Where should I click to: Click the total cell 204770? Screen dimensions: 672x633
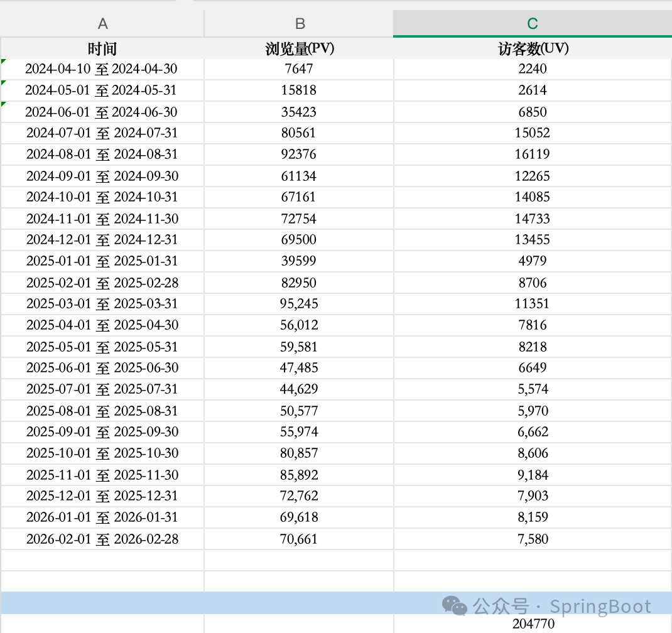[x=533, y=624]
